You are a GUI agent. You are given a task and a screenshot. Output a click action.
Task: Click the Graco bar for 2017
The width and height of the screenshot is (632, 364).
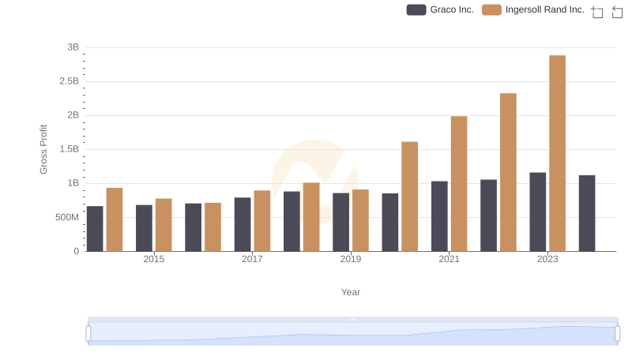243,224
